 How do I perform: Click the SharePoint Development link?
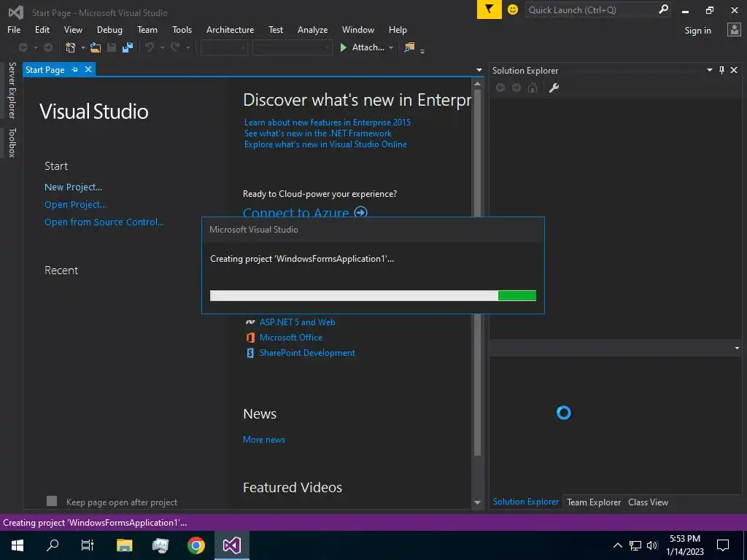point(307,353)
